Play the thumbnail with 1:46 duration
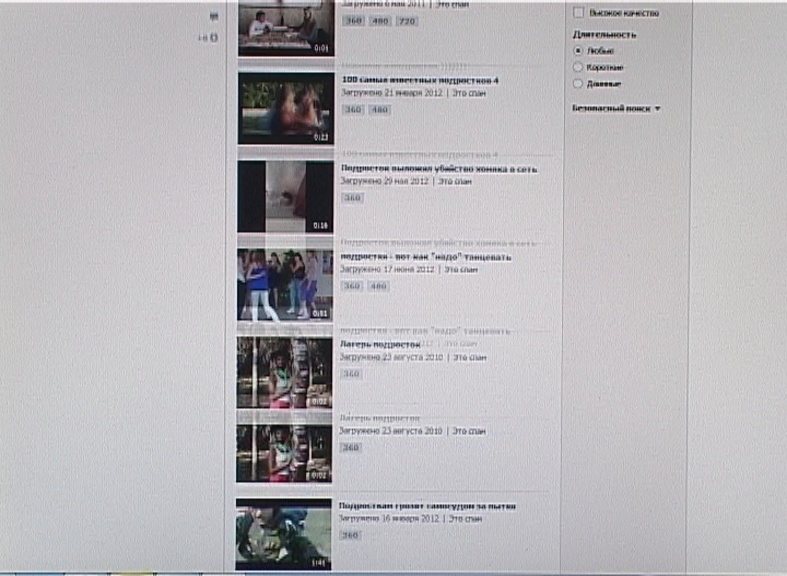The width and height of the screenshot is (787, 576). (284, 534)
